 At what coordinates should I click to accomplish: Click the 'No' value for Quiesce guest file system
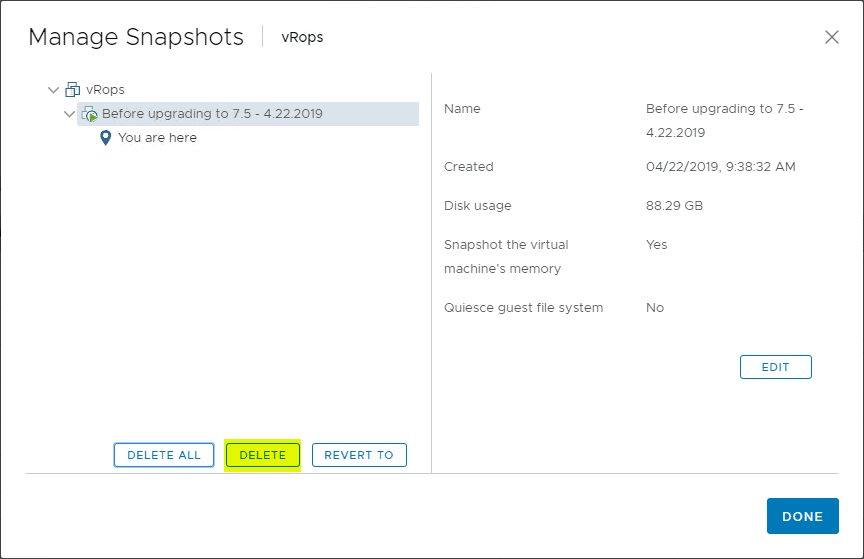(655, 308)
